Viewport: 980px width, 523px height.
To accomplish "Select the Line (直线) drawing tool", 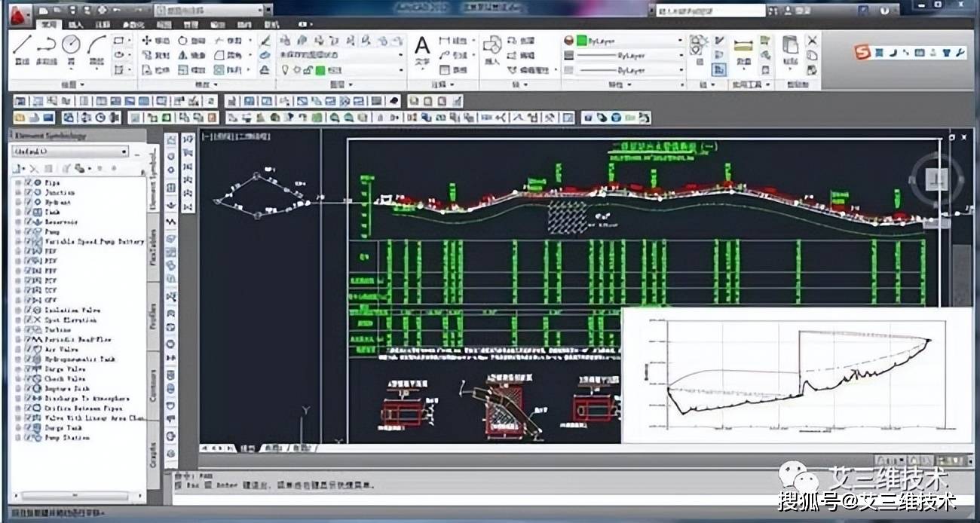I will pyautogui.click(x=23, y=44).
